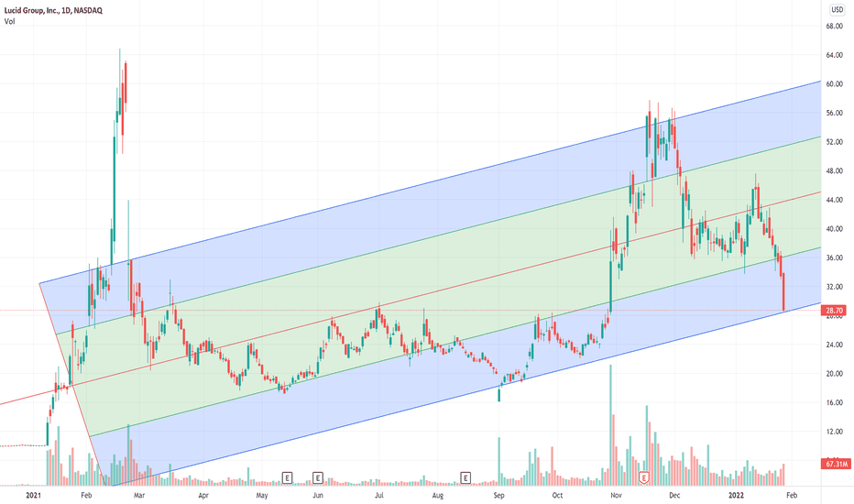Open the USD currency selector
Viewport: 854px width, 504px height.
tap(837, 10)
